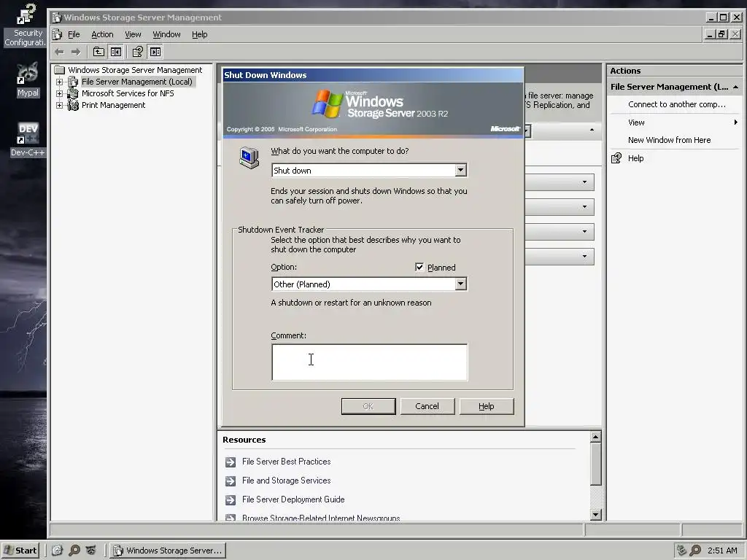Image resolution: width=747 pixels, height=560 pixels.
Task: Uncheck the Planned checkbox
Action: click(419, 267)
